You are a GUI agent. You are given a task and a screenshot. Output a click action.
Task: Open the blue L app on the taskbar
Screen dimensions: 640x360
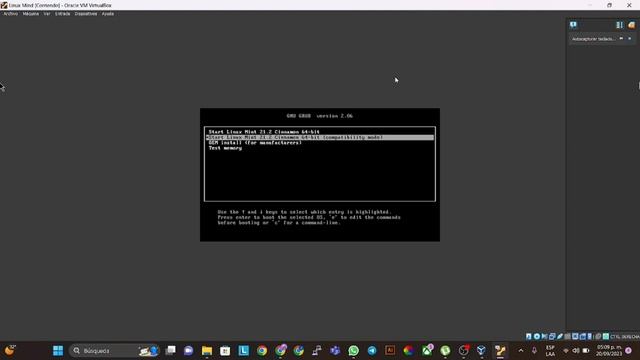tap(244, 351)
